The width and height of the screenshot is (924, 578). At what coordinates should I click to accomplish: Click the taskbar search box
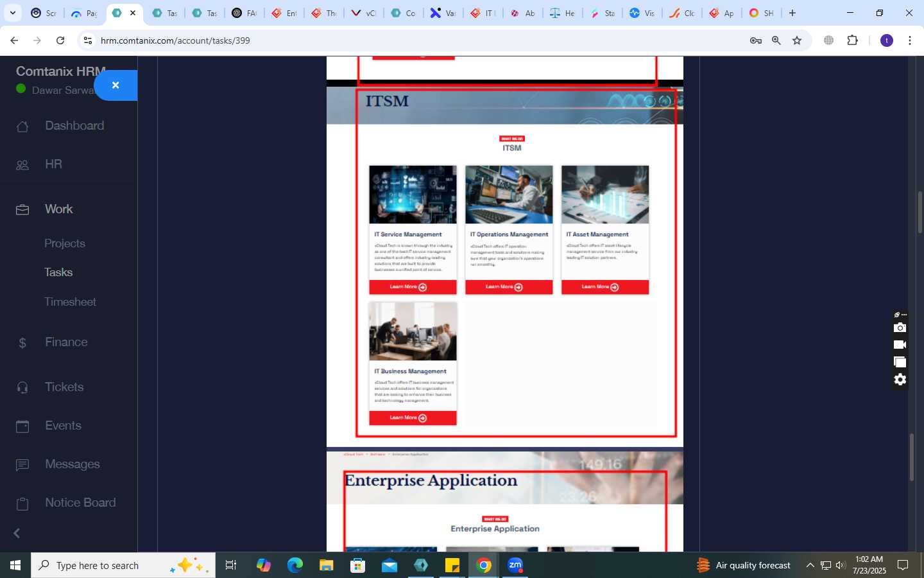click(x=123, y=565)
